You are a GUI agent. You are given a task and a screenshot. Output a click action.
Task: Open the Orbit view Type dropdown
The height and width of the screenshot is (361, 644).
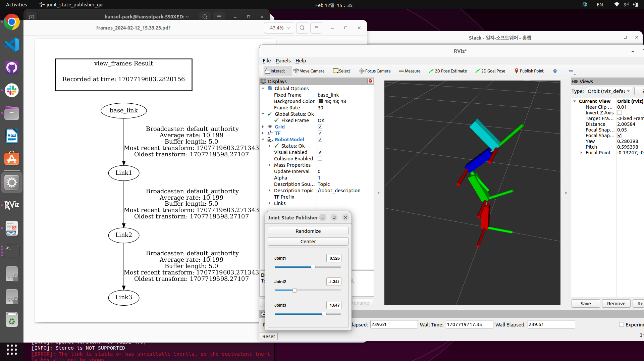tap(609, 91)
